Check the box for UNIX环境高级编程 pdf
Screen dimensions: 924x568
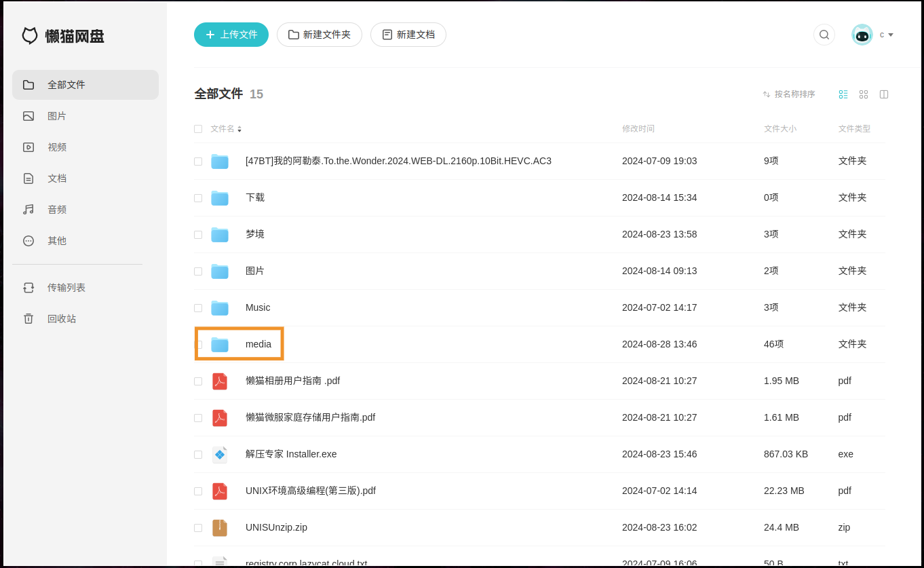tap(198, 491)
